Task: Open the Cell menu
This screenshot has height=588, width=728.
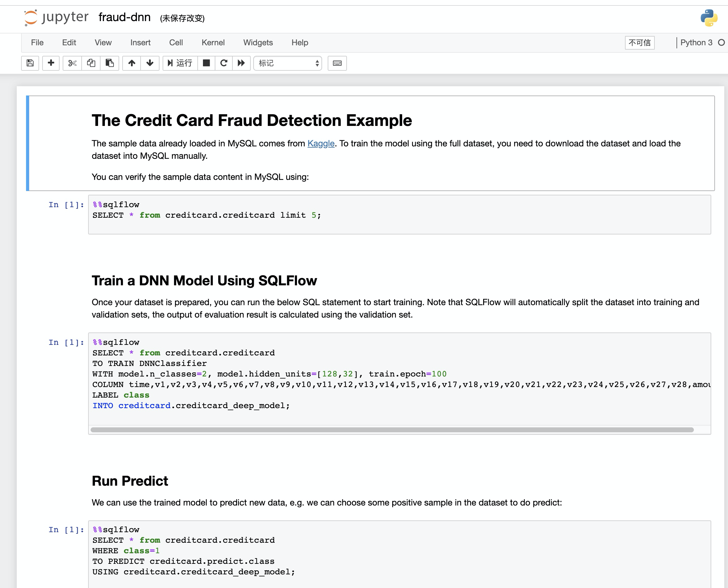Action: pos(176,43)
